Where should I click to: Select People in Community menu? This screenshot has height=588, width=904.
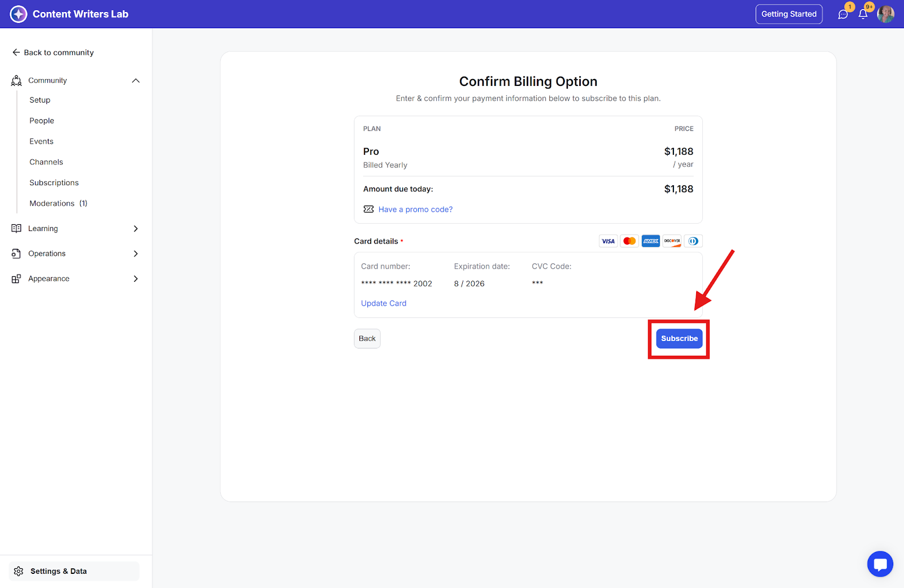[42, 121]
